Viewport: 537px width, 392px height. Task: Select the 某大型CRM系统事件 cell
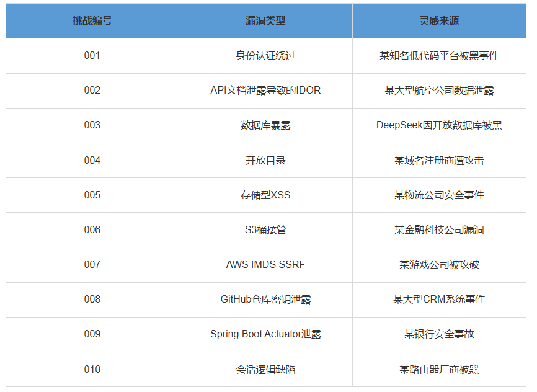click(439, 300)
